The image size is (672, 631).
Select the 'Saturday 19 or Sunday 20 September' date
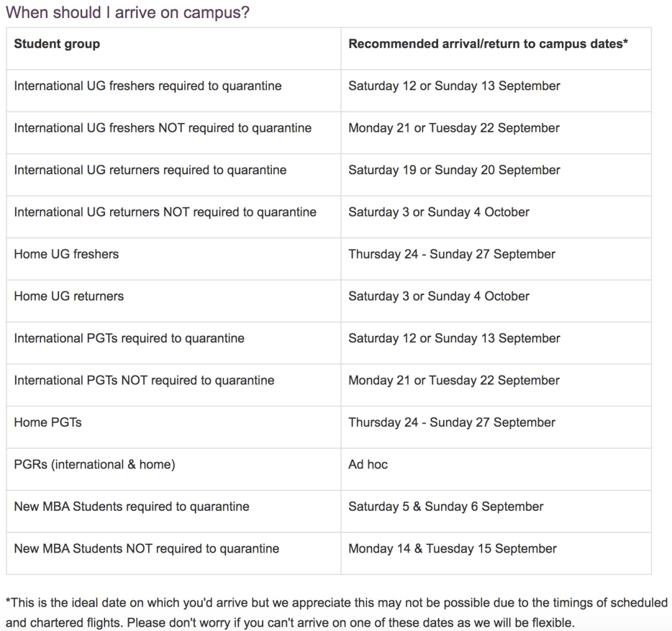[x=454, y=170]
